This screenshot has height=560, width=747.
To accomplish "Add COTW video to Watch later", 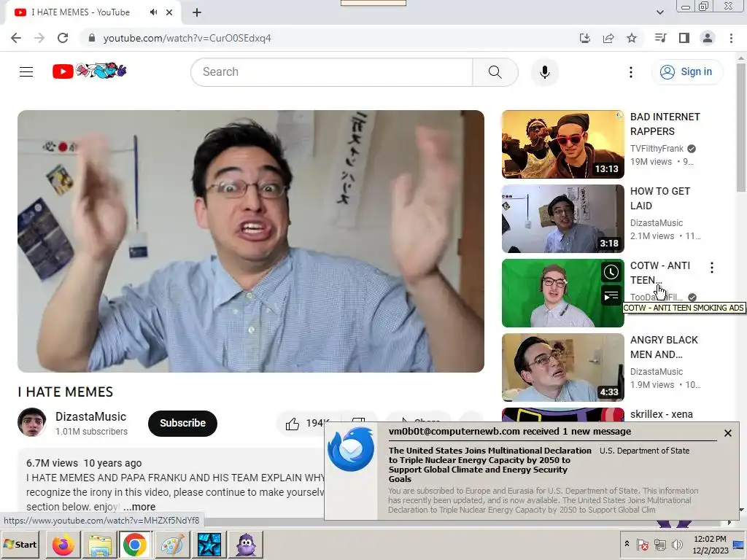I will (611, 273).
